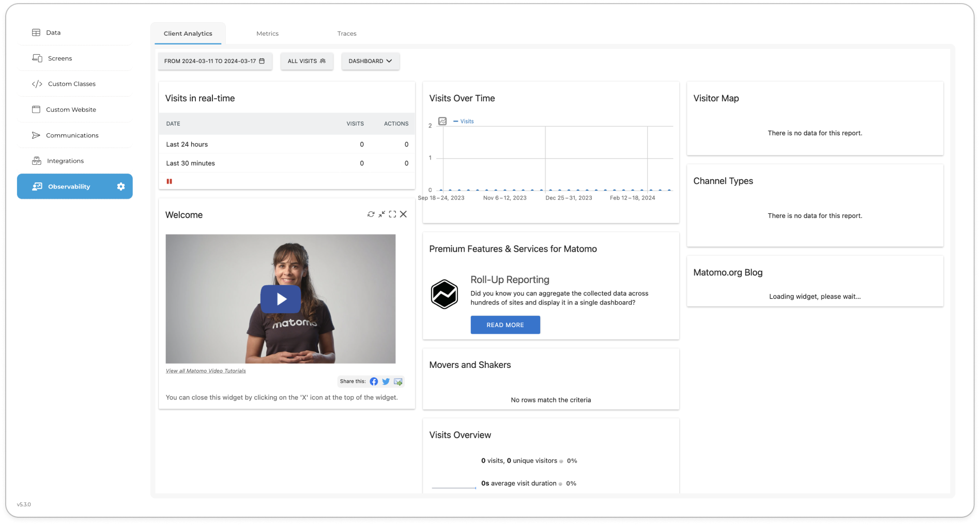This screenshot has height=525, width=980.
Task: Select the Client Analytics tab
Action: (x=188, y=34)
